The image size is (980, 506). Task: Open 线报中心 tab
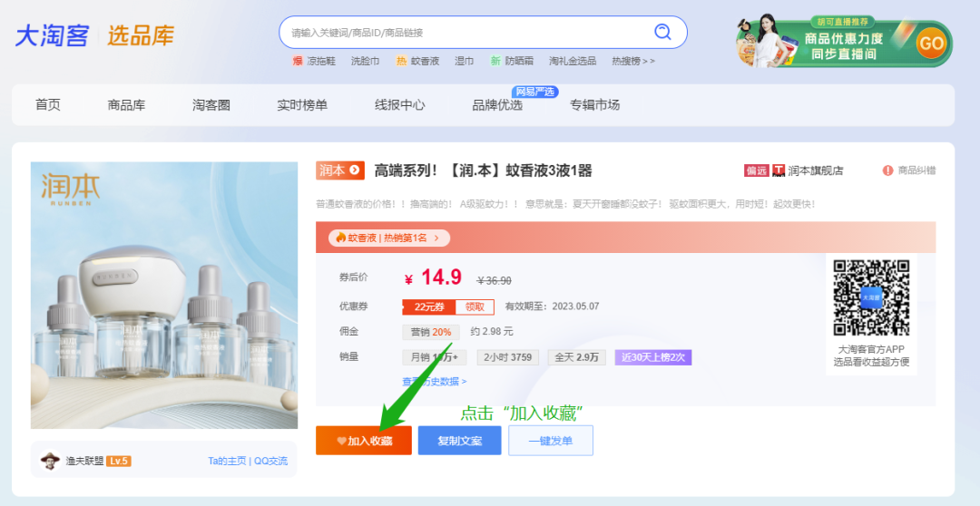[400, 105]
